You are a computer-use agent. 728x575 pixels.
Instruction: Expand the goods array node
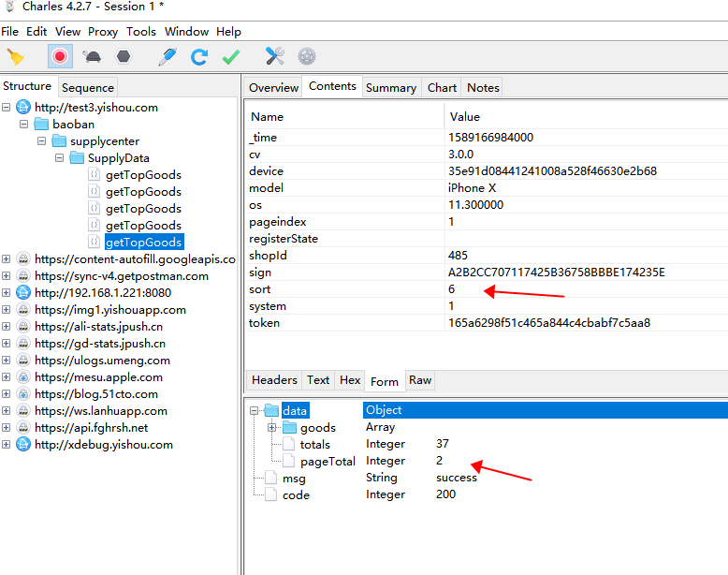coord(271,428)
